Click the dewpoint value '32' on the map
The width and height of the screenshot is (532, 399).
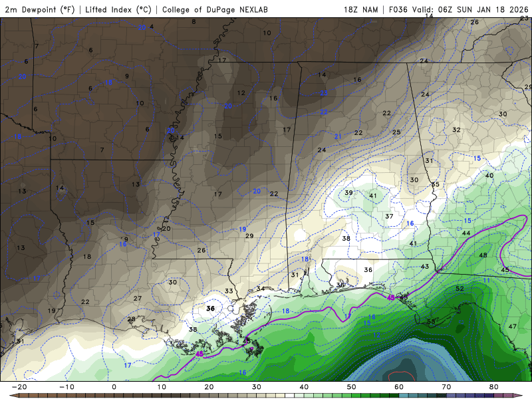pyautogui.click(x=456, y=130)
